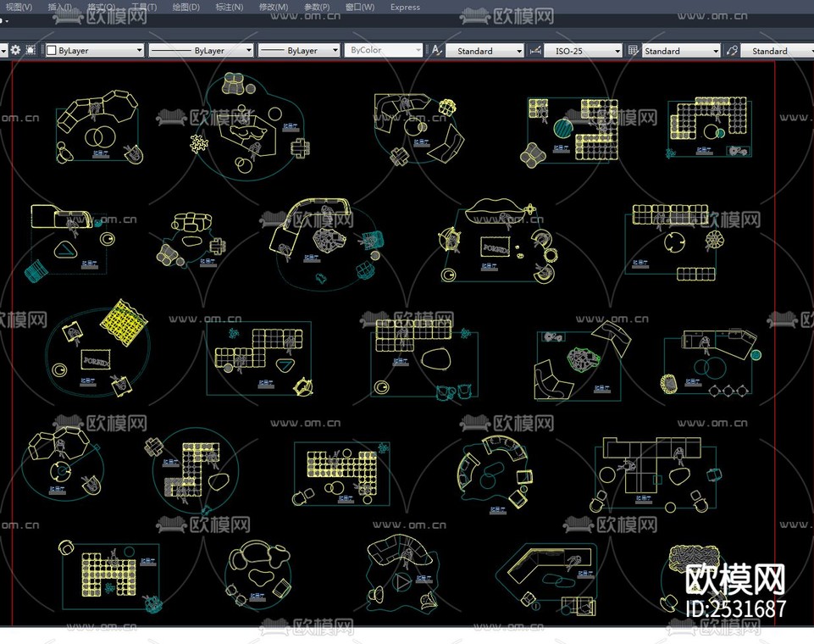814x644 pixels.
Task: Click the gear settings icon in toolbar
Action: point(15,50)
